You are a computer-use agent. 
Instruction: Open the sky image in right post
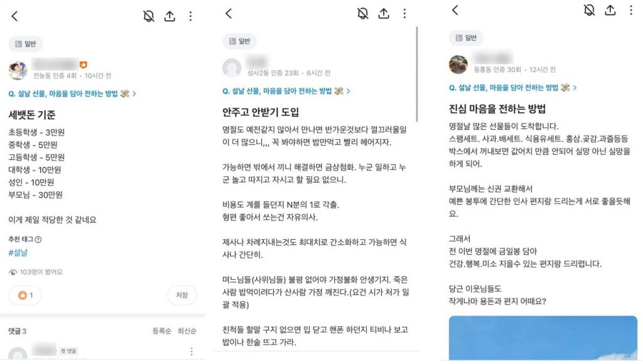543,338
